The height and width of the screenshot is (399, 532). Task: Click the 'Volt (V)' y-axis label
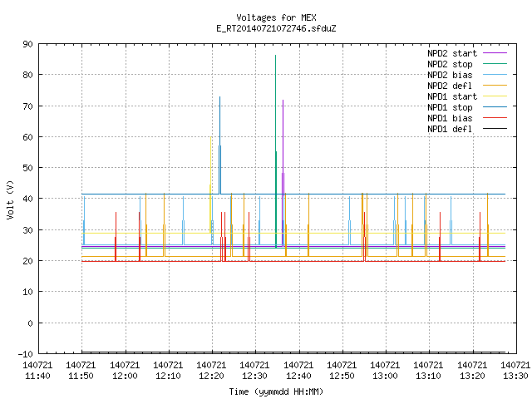[10, 199]
